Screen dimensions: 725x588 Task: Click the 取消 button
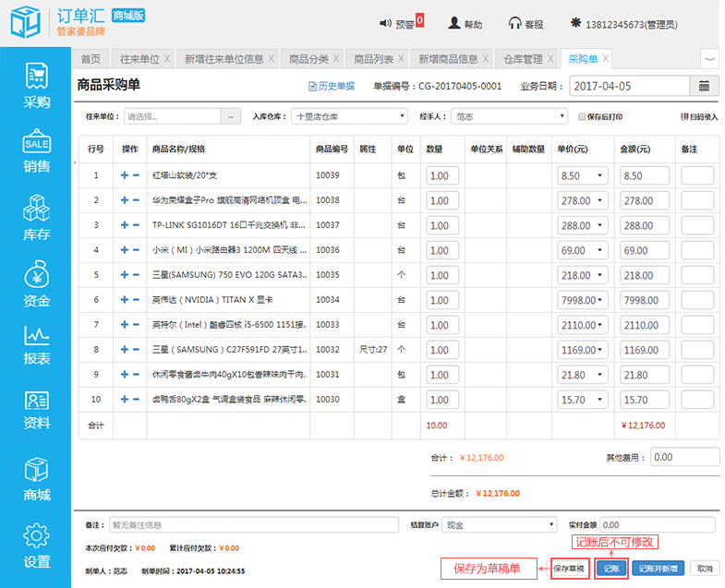705,568
